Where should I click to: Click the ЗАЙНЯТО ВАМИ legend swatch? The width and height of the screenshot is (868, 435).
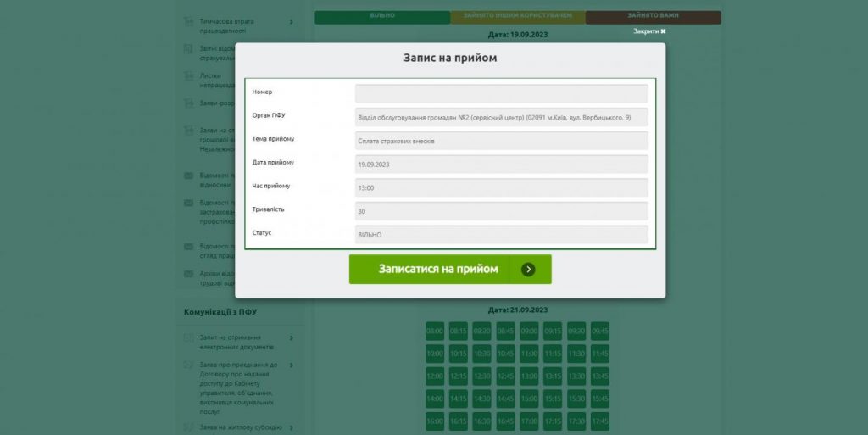pos(653,16)
